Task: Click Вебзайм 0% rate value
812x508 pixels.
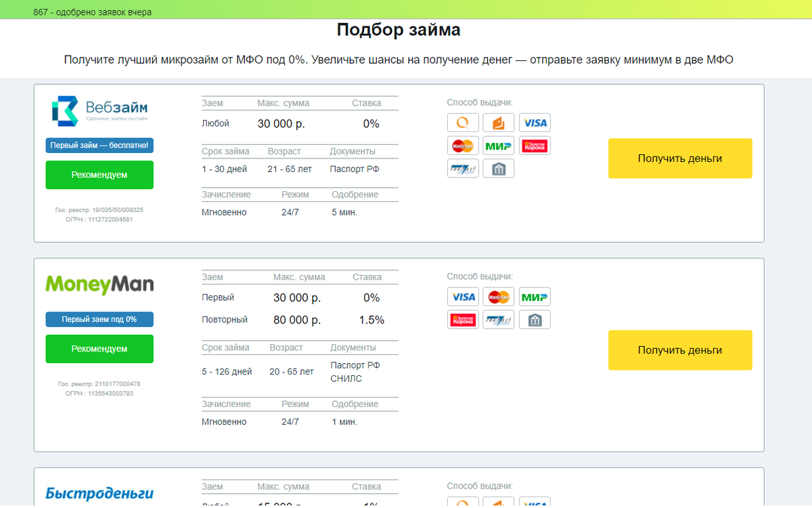Action: (371, 124)
